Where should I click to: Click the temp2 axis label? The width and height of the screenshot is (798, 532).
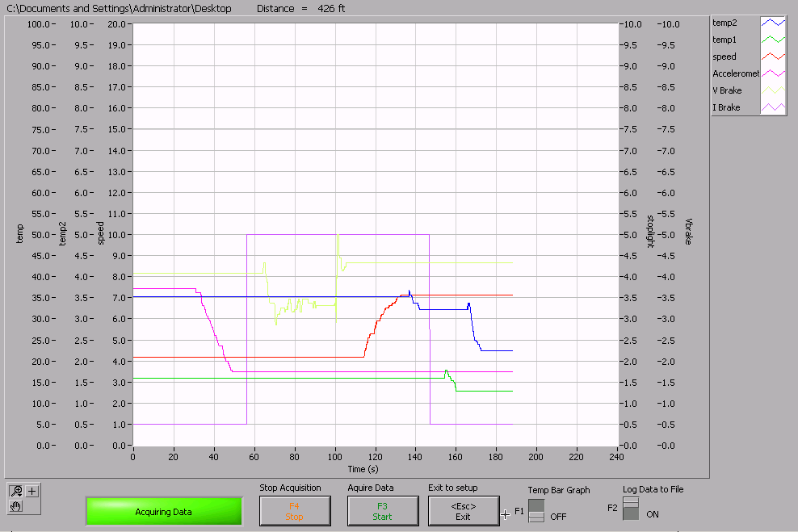62,234
